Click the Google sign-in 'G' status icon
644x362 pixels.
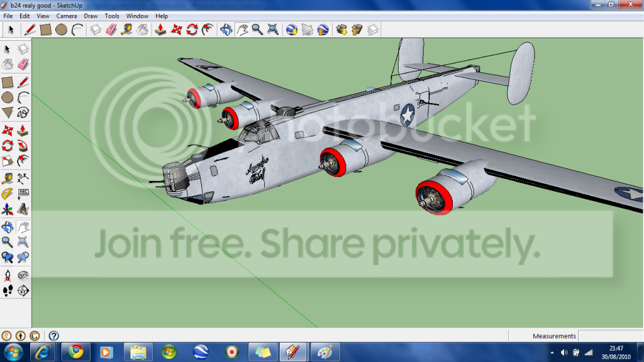pos(35,336)
